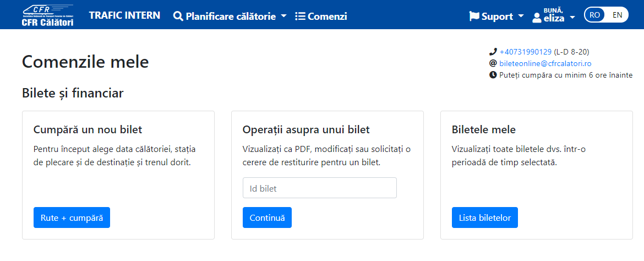Click the list icon next to Comenzi

(x=300, y=17)
